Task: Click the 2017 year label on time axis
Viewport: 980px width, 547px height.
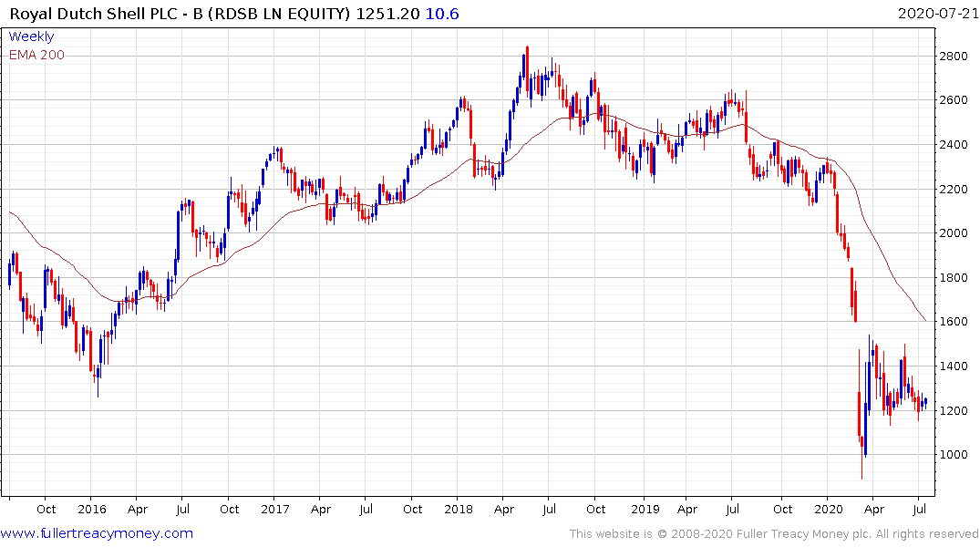Action: pos(275,509)
